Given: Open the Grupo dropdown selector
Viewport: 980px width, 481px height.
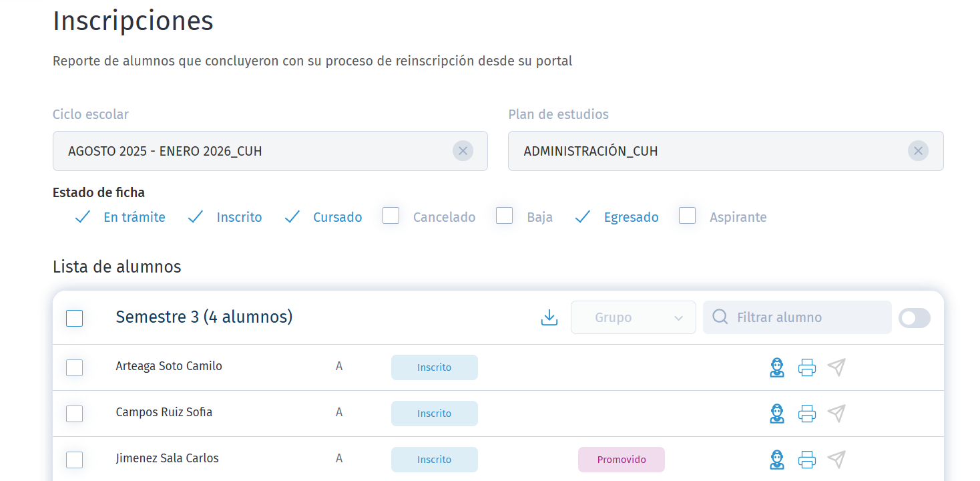Looking at the screenshot, I should [633, 317].
